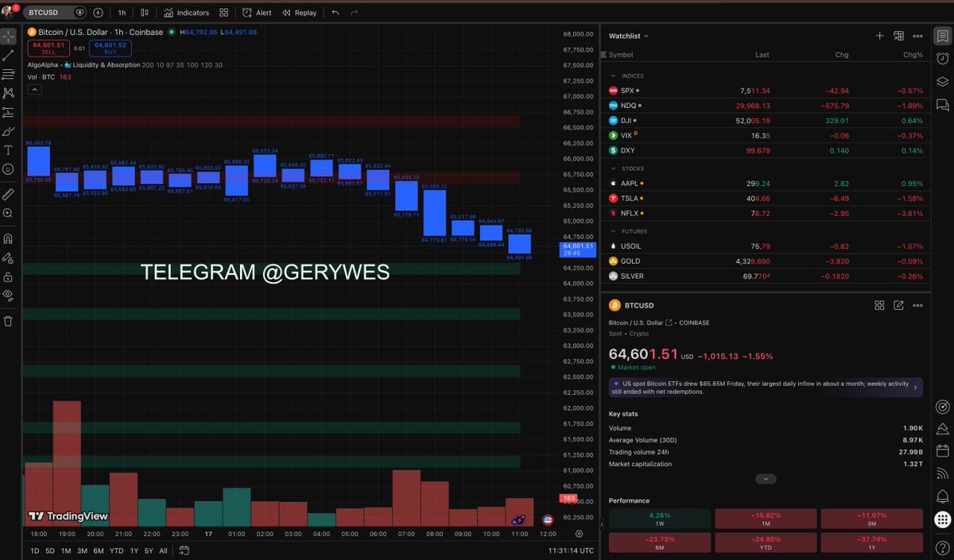Open the candle chart type selector
Viewport: 954px width, 560px height.
click(x=145, y=13)
